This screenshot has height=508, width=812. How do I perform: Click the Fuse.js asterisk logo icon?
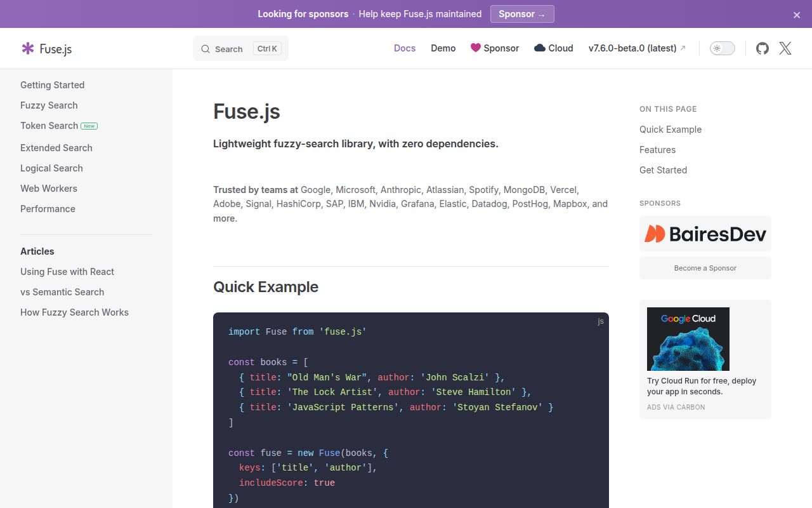tap(28, 48)
